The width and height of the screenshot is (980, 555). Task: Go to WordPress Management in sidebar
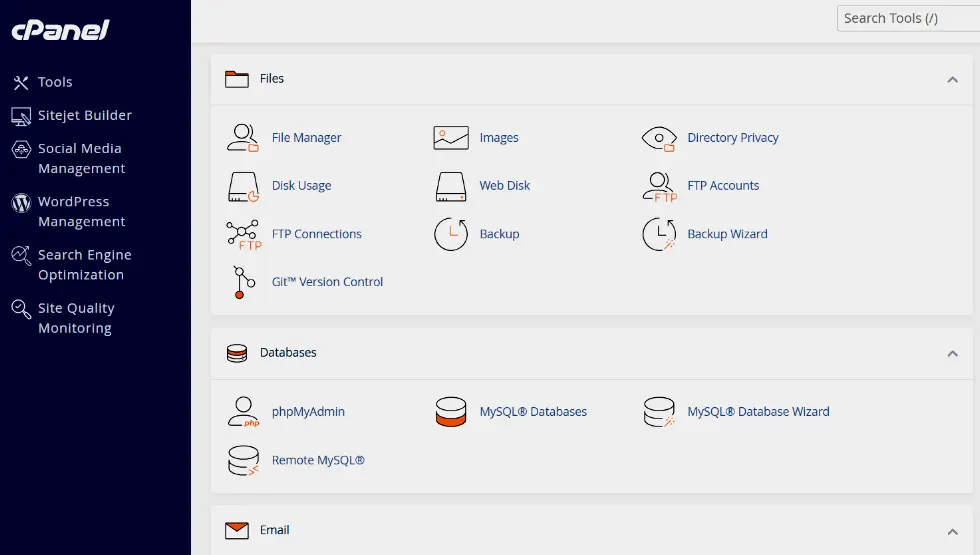click(x=81, y=212)
